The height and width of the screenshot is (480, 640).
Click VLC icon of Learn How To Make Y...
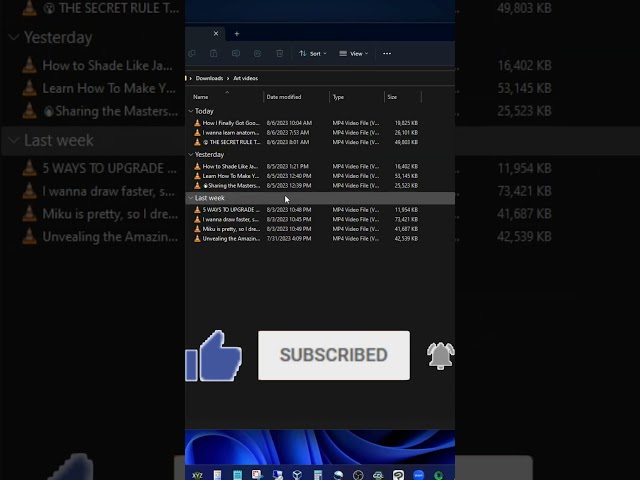click(197, 176)
